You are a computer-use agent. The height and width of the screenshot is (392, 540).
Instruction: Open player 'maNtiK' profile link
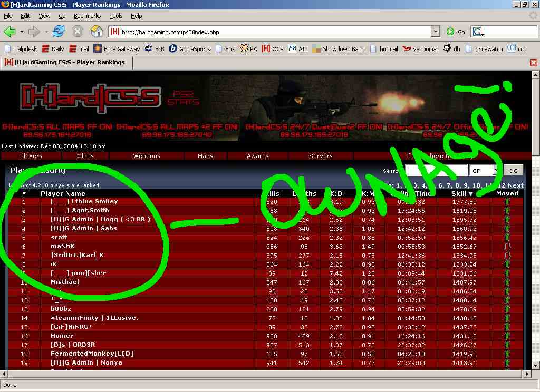(x=63, y=246)
